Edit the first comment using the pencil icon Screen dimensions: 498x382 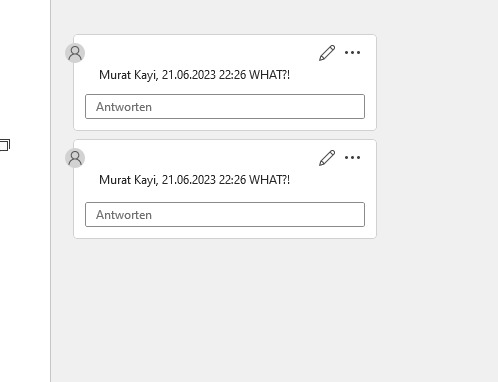click(327, 53)
